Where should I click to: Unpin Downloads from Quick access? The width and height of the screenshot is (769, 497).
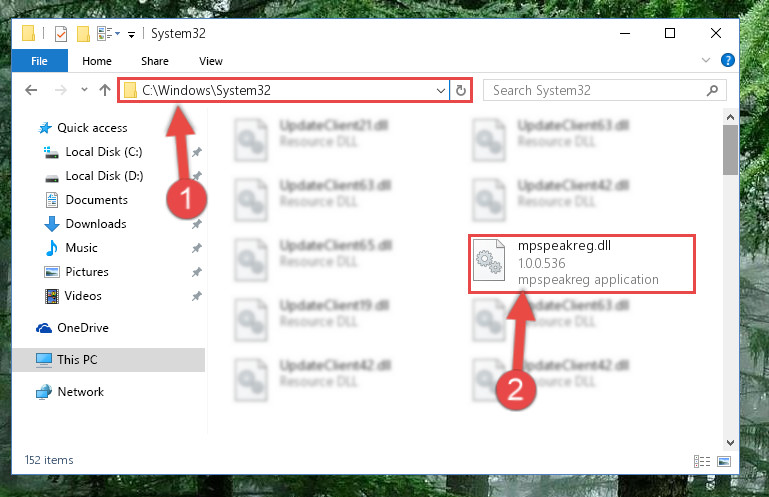click(x=196, y=224)
